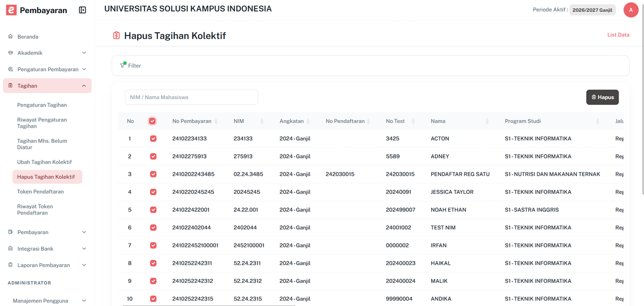Collapse the Tagihan menu chevron
The height and width of the screenshot is (306, 644).
pyautogui.click(x=84, y=86)
